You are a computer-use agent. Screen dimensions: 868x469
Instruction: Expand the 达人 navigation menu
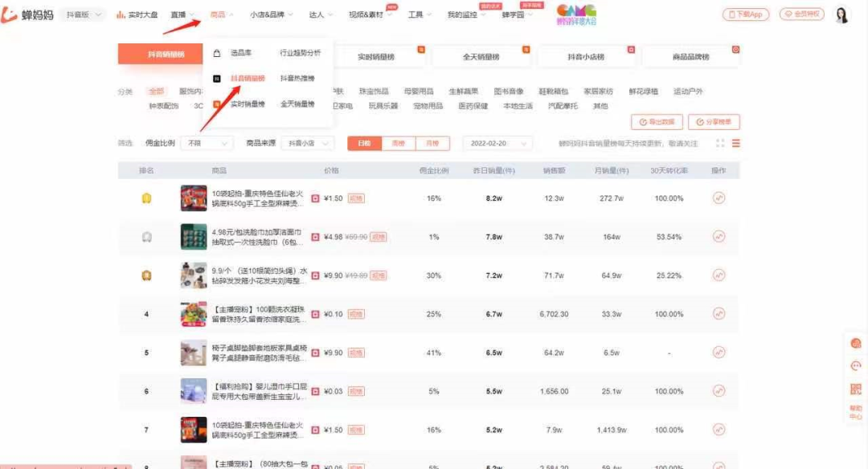(321, 14)
